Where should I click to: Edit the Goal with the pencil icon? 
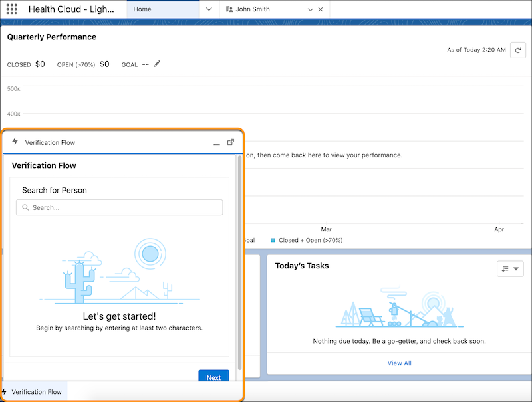(x=157, y=64)
